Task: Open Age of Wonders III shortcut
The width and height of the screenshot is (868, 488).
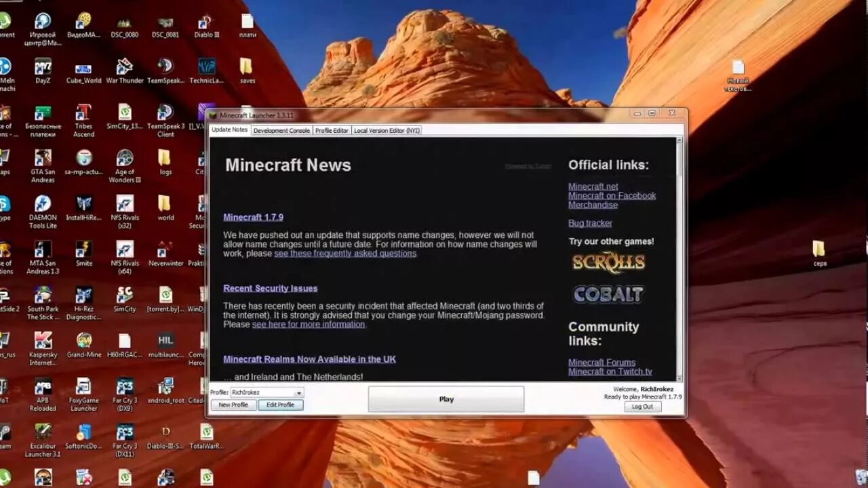Action: (125, 166)
